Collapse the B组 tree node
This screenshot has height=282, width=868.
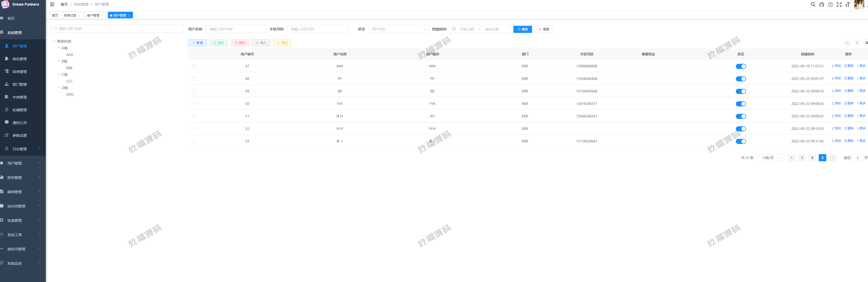pyautogui.click(x=59, y=61)
